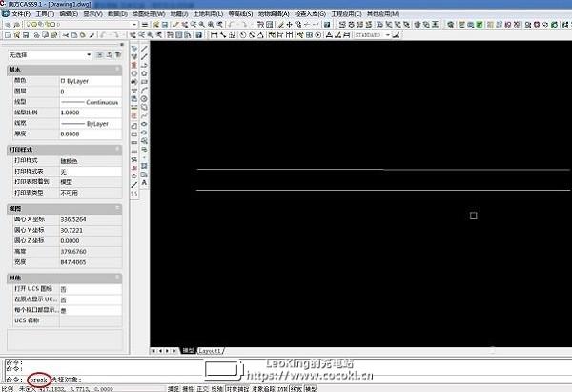This screenshot has height=392, width=572.
Task: Select the Spline draw tool
Action: pos(145,115)
